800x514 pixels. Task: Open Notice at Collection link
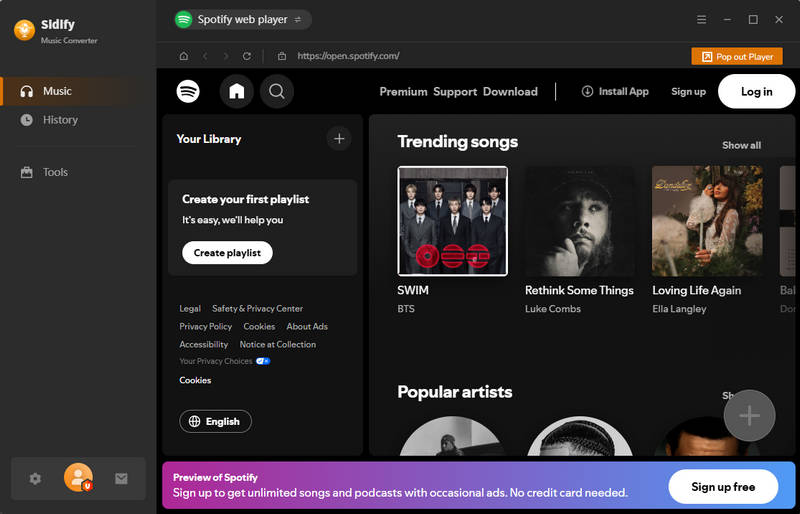coord(278,344)
